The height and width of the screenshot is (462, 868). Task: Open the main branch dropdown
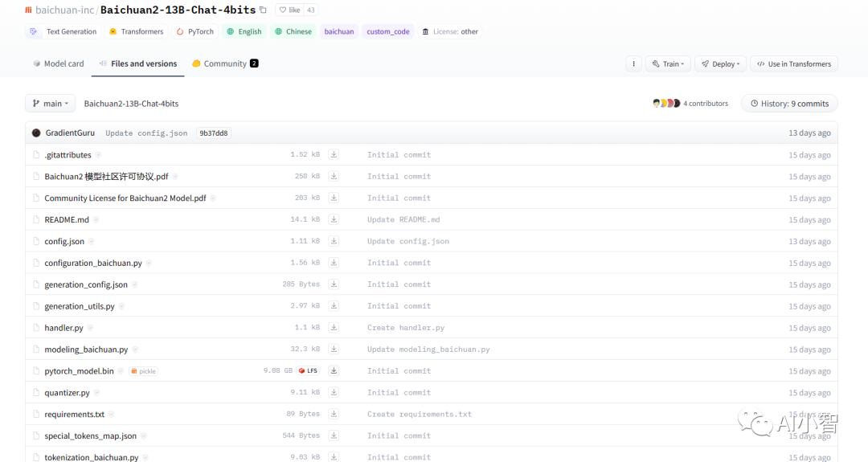click(50, 104)
